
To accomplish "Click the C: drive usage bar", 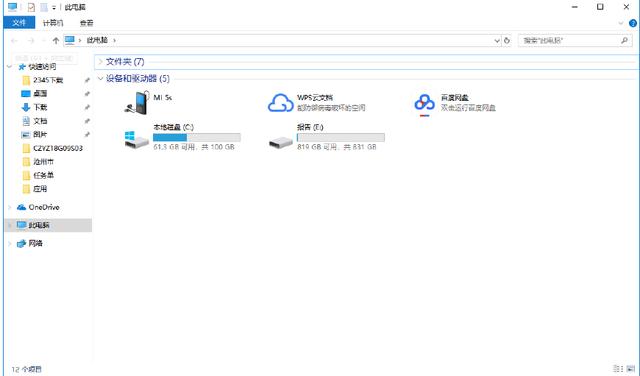I will point(197,137).
